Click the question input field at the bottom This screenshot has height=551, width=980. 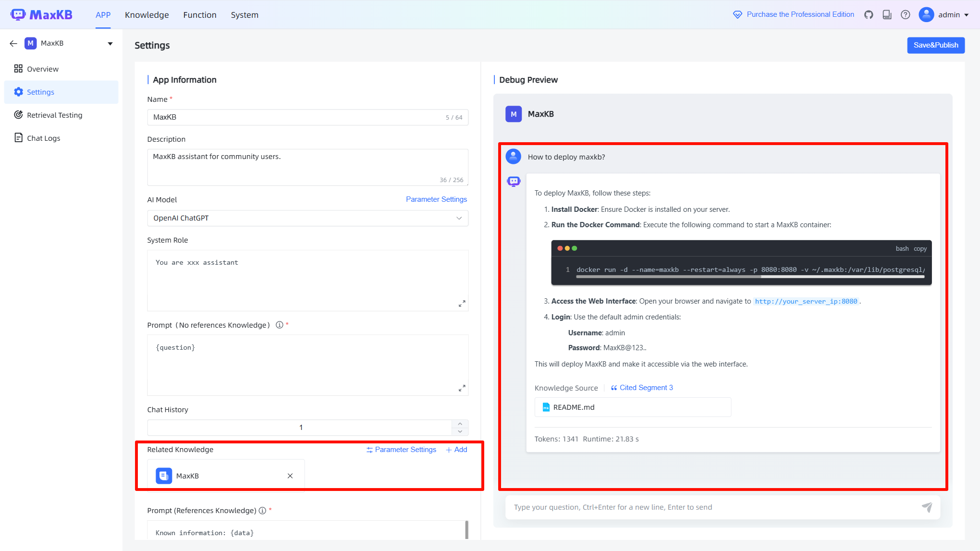(697, 507)
